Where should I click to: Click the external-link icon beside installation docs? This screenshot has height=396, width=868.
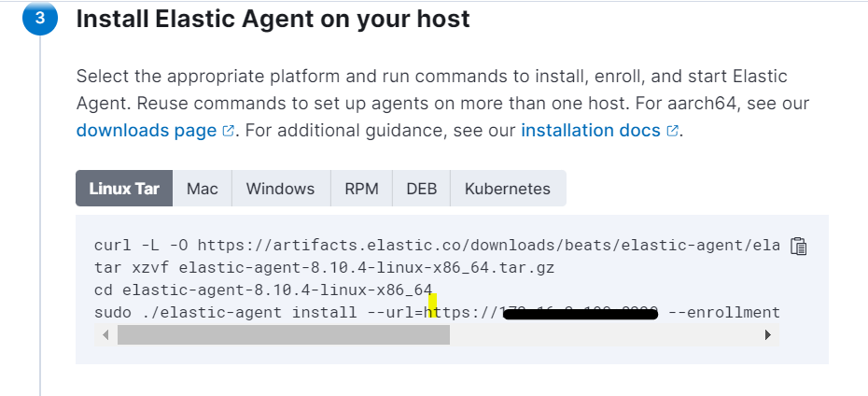point(672,131)
